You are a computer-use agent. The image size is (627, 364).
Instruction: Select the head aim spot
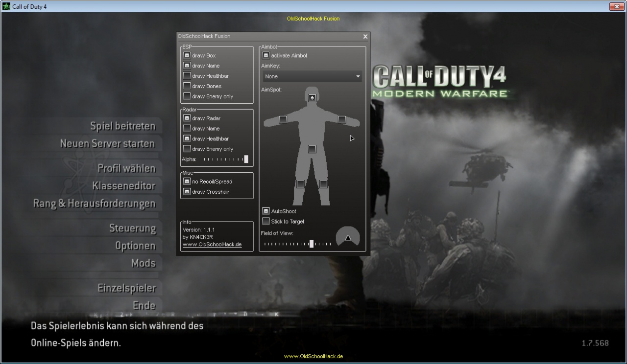(312, 98)
